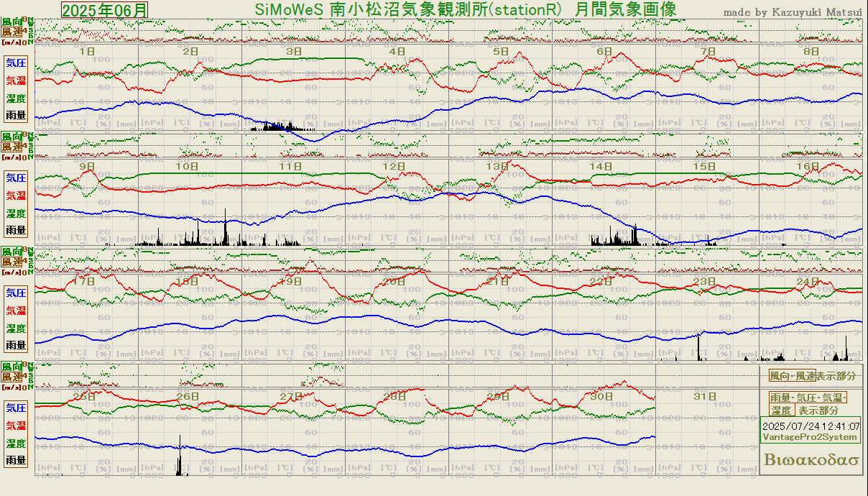Click the 2025/07/24 12:41:07 timestamp
The height and width of the screenshot is (496, 868).
pos(810,426)
